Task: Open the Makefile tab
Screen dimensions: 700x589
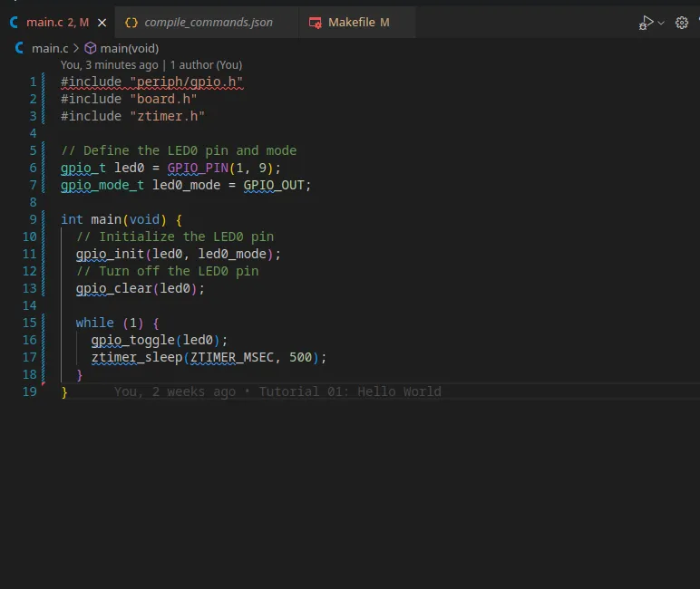Action: [358, 23]
